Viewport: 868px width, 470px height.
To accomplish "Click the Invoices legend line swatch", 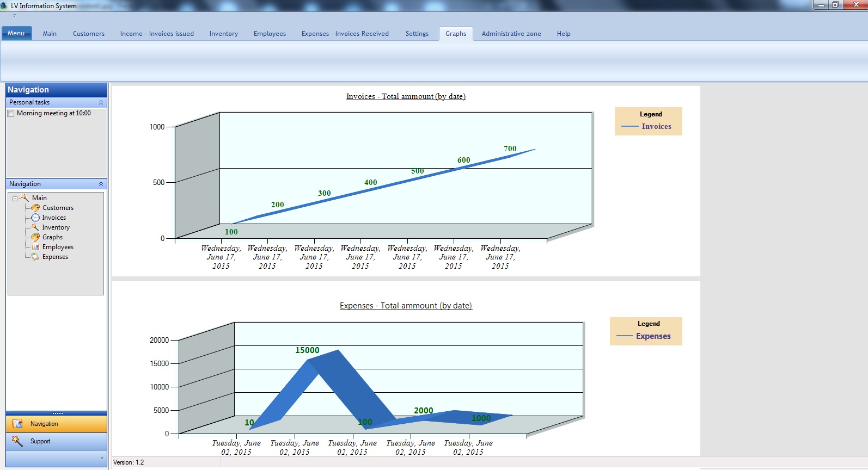I will 629,126.
